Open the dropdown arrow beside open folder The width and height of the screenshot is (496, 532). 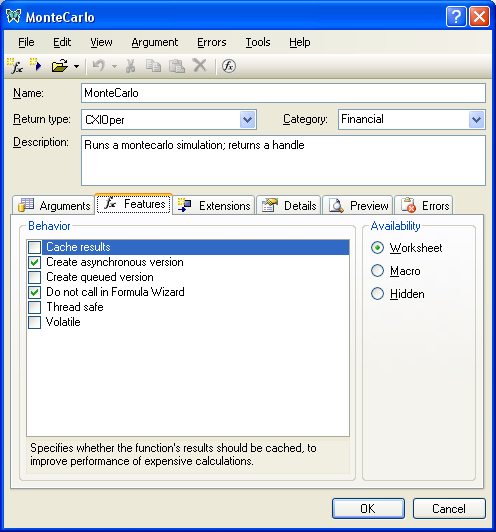click(77, 66)
